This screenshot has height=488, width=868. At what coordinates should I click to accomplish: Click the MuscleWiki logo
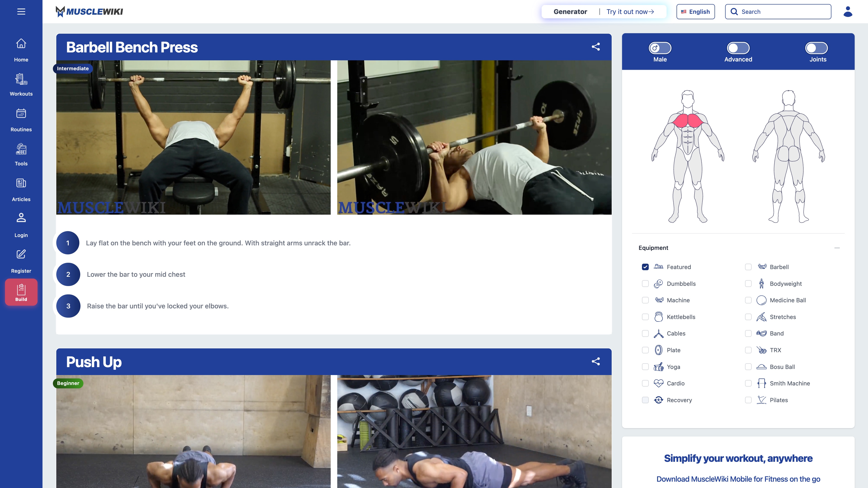[x=89, y=12]
